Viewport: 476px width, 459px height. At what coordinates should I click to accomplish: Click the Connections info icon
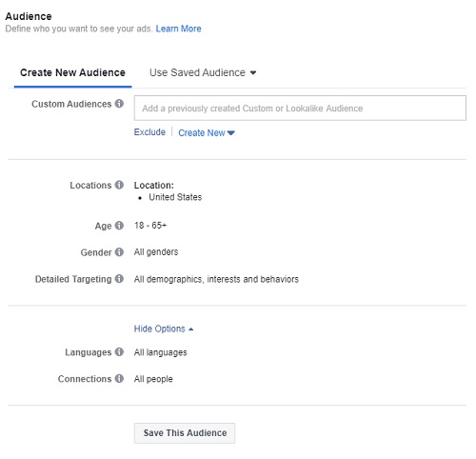pyautogui.click(x=119, y=378)
